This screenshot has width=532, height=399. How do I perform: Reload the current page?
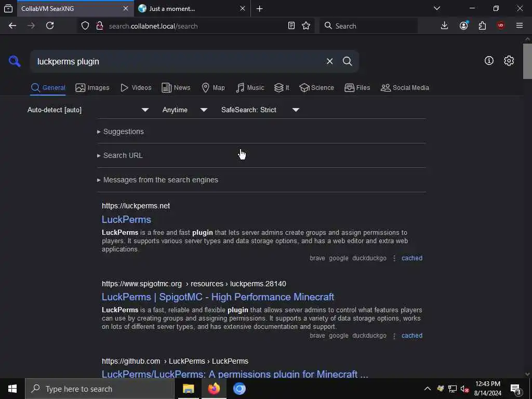[50, 26]
